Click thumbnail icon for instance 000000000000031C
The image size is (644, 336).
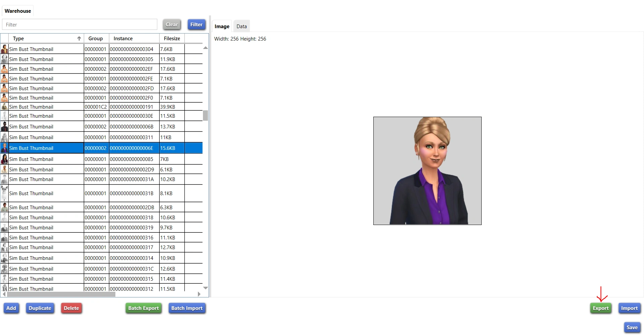pyautogui.click(x=4, y=269)
